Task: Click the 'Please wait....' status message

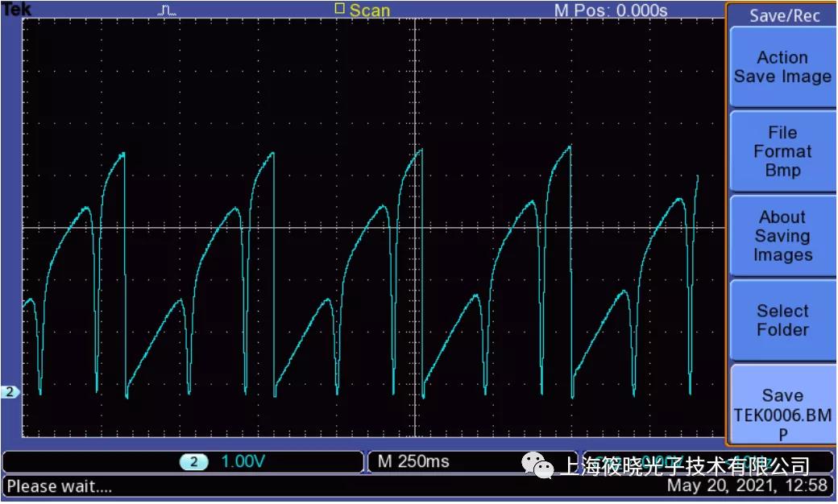Action: pos(60,486)
